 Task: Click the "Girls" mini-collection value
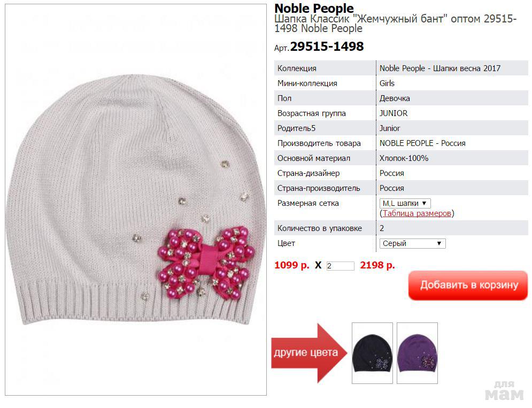tap(387, 83)
